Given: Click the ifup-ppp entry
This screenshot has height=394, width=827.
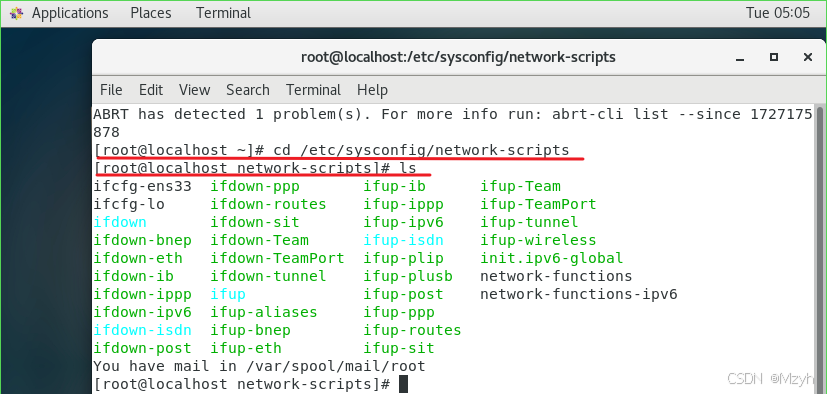Looking at the screenshot, I should coord(399,312).
